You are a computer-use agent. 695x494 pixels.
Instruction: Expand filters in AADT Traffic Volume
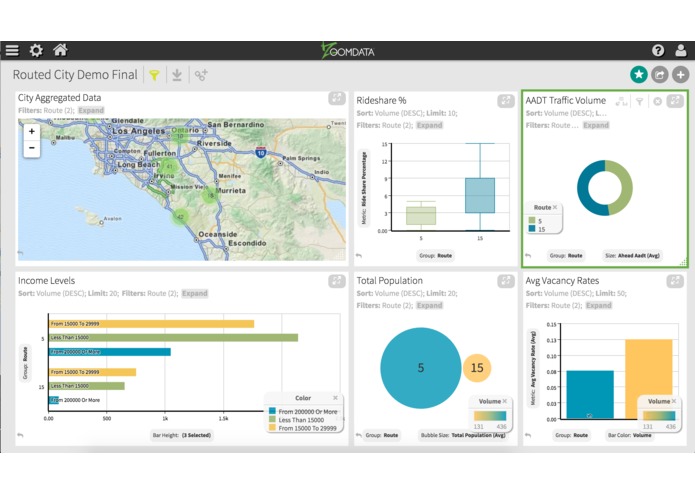(596, 125)
